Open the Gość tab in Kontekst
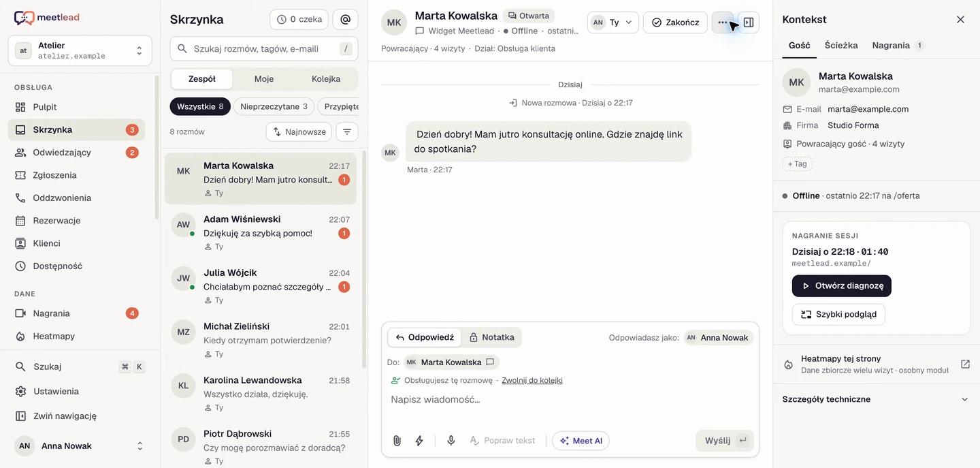This screenshot has width=980, height=468. point(800,46)
